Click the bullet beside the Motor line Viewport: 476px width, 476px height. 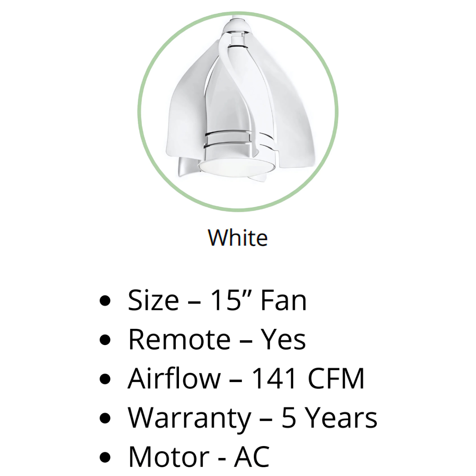pyautogui.click(x=105, y=457)
